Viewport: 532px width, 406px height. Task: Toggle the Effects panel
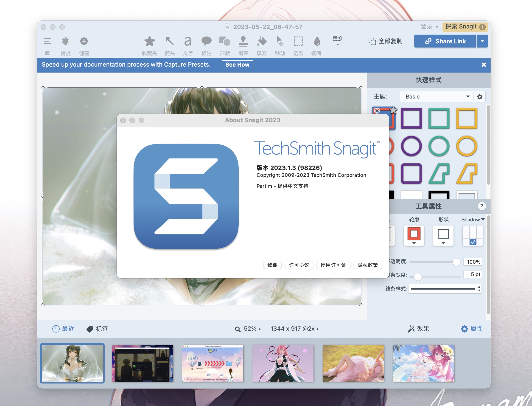[x=418, y=329]
